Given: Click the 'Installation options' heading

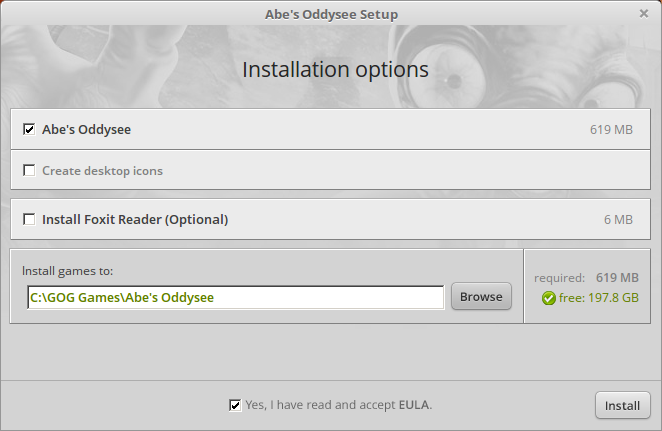Looking at the screenshot, I should coord(336,70).
